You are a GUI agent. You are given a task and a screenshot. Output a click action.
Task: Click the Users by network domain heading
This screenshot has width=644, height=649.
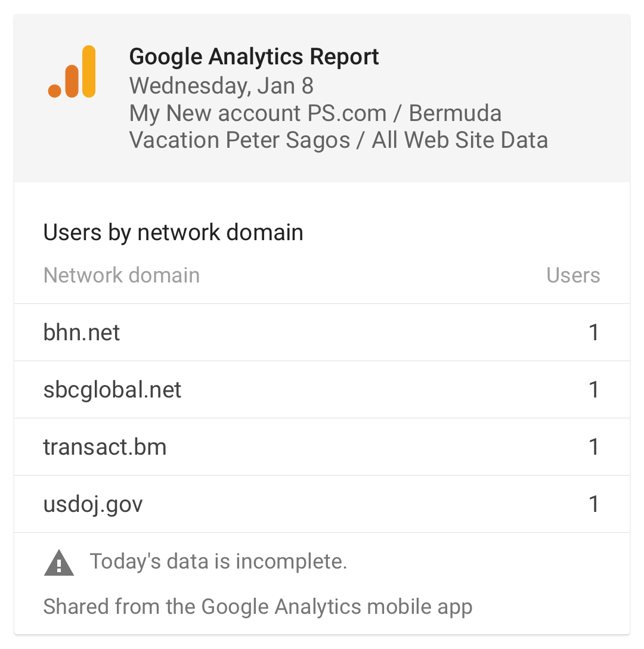point(173,232)
